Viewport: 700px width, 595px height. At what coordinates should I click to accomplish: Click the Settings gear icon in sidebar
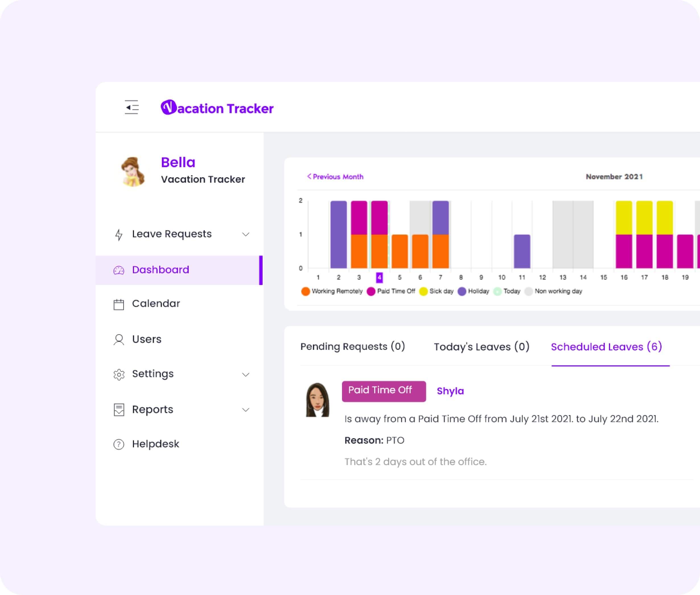point(118,374)
